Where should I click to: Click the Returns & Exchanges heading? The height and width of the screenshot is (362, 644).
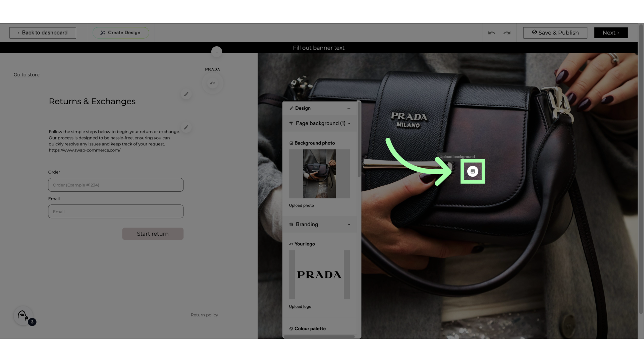[x=92, y=102]
